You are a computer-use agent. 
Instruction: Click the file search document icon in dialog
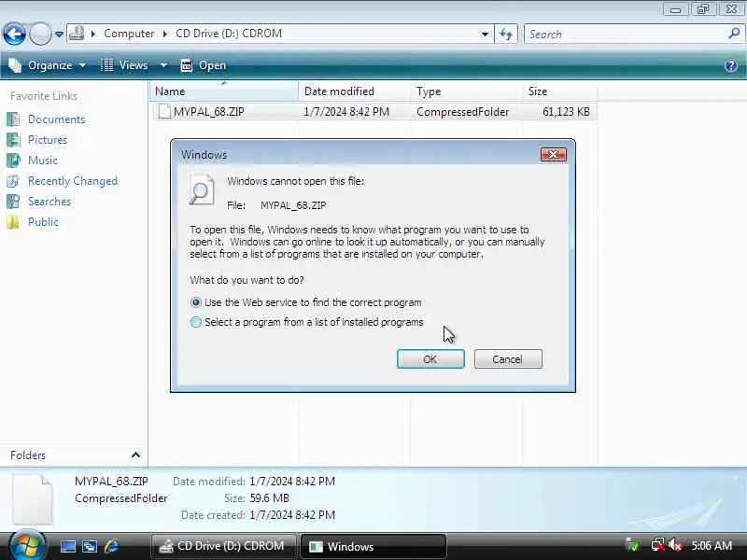tap(202, 189)
